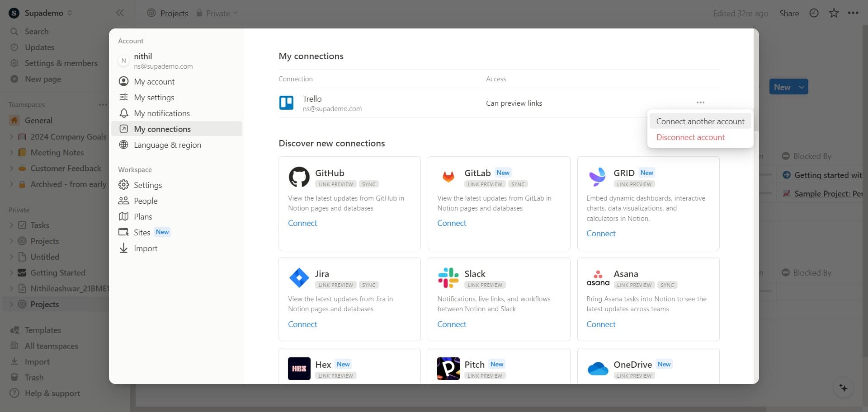The height and width of the screenshot is (412, 868).
Task: Open Trello connection three-dot menu
Action: coord(700,103)
